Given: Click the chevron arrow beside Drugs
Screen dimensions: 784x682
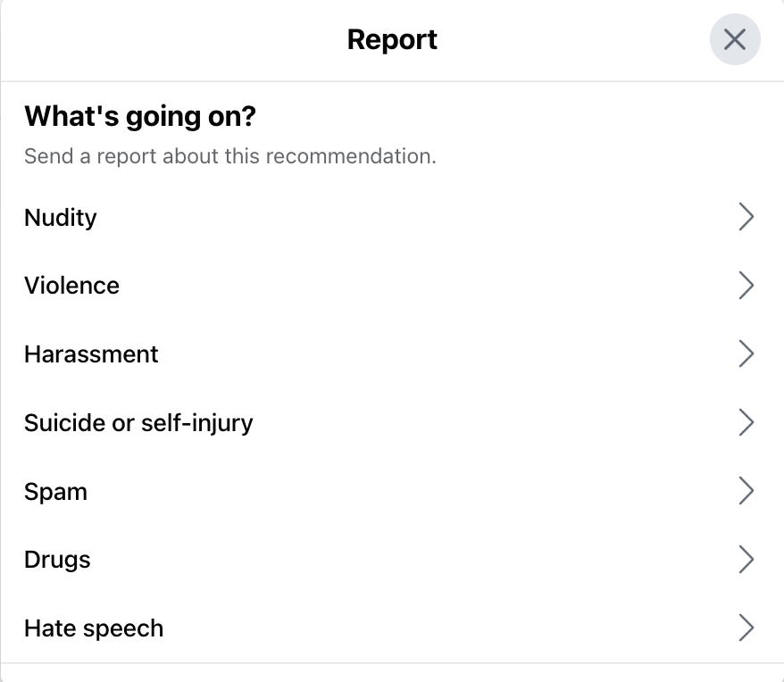Looking at the screenshot, I should point(746,560).
